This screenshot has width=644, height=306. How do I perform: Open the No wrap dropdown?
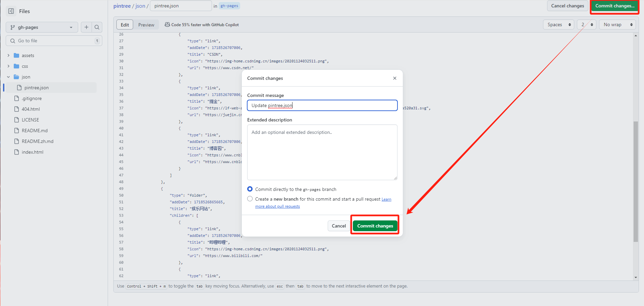pos(618,24)
